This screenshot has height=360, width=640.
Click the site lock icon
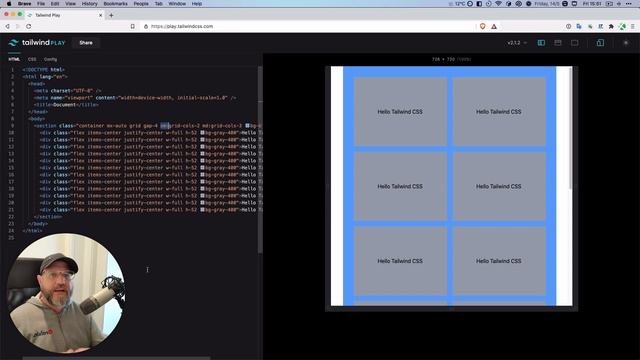[146, 26]
